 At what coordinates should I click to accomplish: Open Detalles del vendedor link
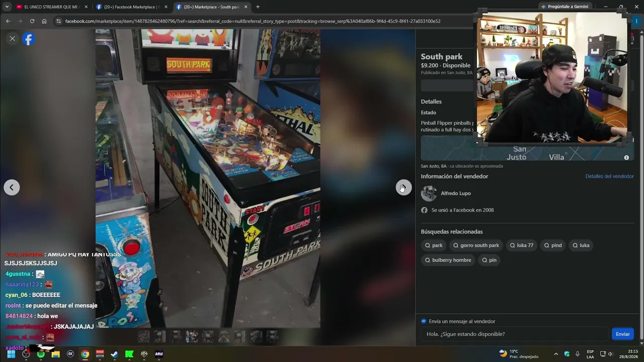pos(609,176)
